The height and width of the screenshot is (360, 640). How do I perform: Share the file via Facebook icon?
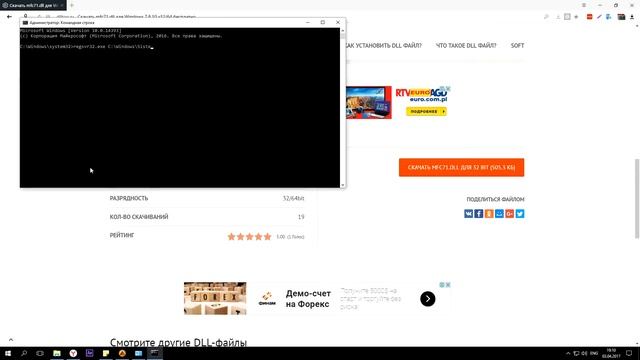pyautogui.click(x=479, y=213)
